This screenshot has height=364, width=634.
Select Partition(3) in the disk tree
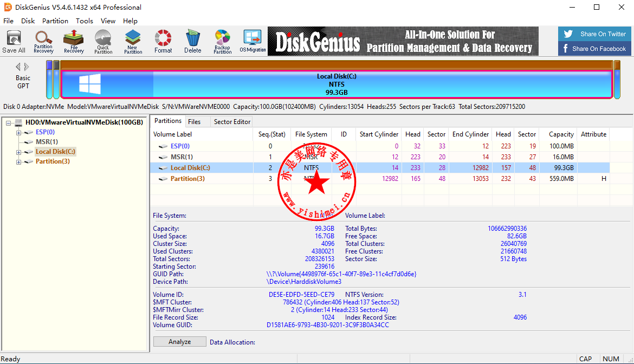[x=53, y=161]
